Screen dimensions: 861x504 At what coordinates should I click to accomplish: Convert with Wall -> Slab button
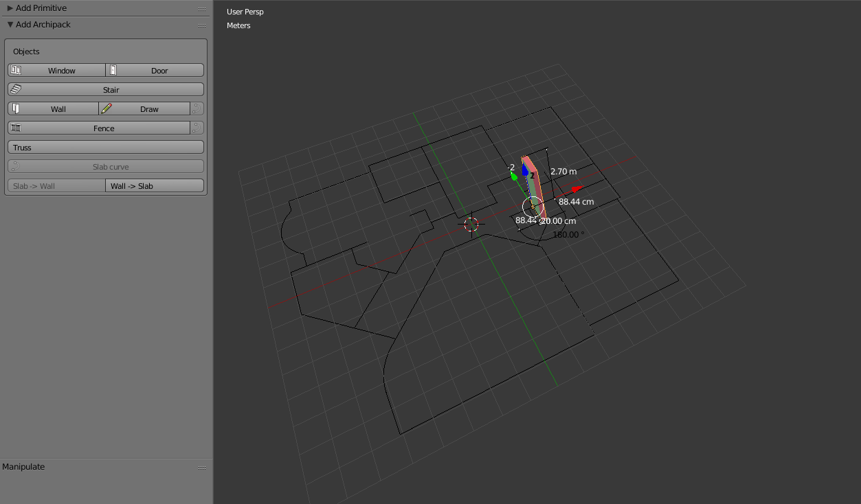pos(155,186)
